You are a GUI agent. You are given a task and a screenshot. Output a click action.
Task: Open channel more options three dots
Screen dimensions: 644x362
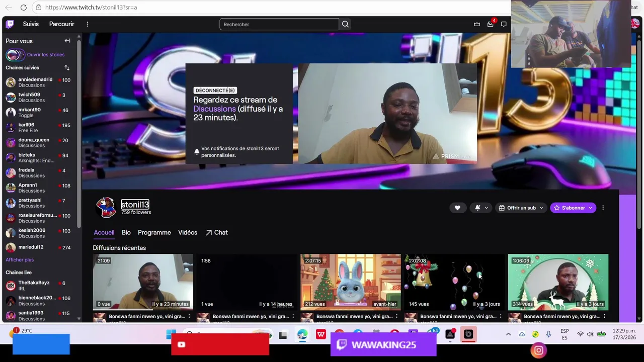pyautogui.click(x=603, y=208)
